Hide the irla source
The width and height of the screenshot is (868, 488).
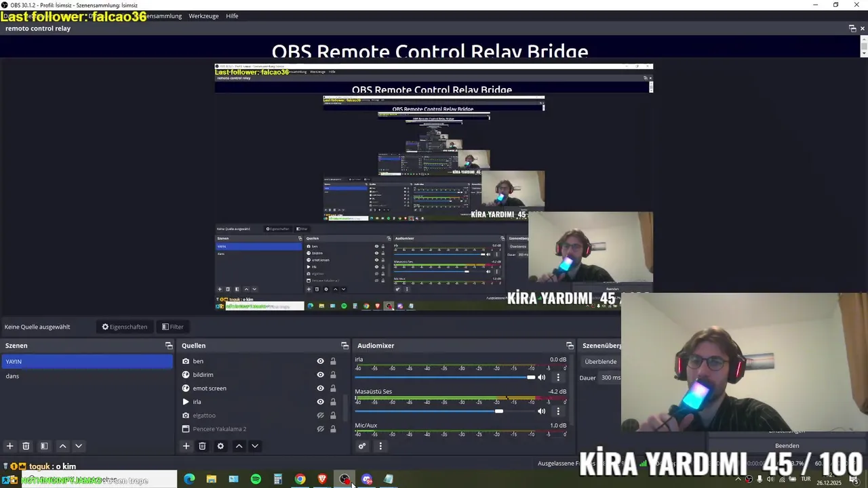(321, 402)
